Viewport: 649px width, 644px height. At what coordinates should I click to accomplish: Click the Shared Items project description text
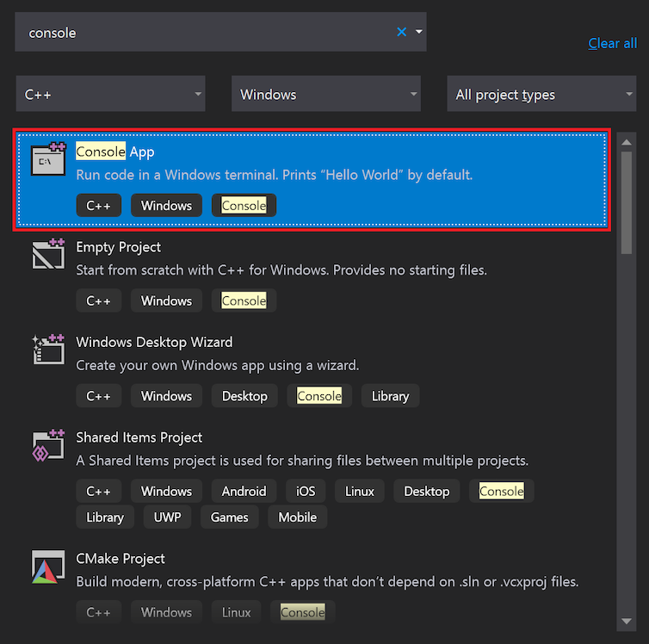click(x=302, y=461)
